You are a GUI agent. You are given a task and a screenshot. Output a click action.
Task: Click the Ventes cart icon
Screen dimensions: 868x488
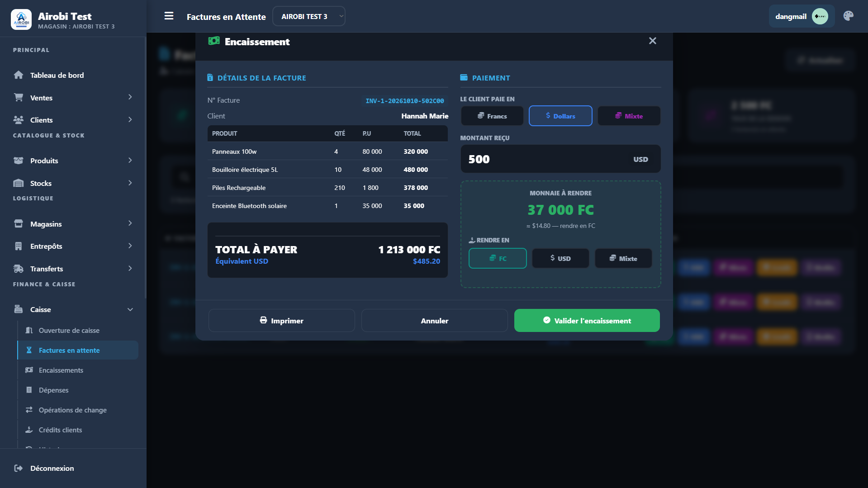click(x=19, y=98)
